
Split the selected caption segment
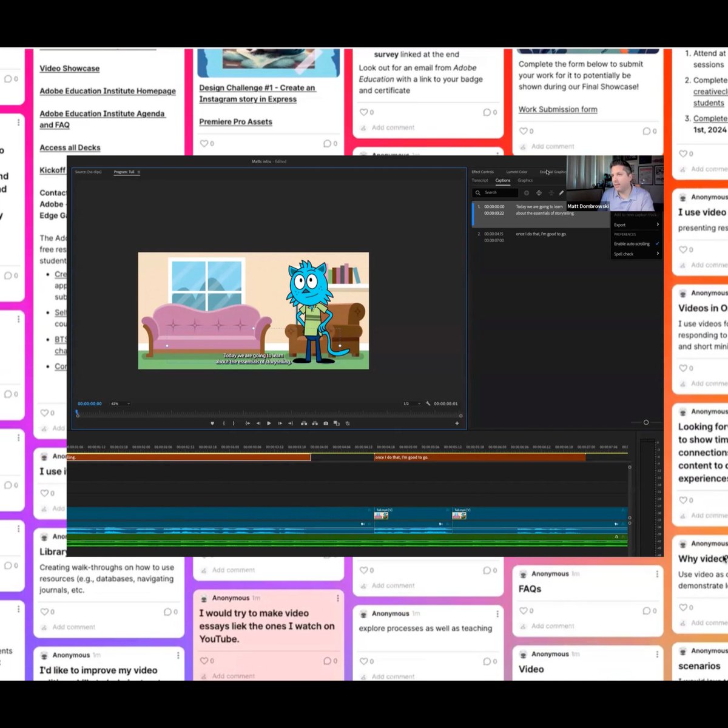tap(539, 193)
